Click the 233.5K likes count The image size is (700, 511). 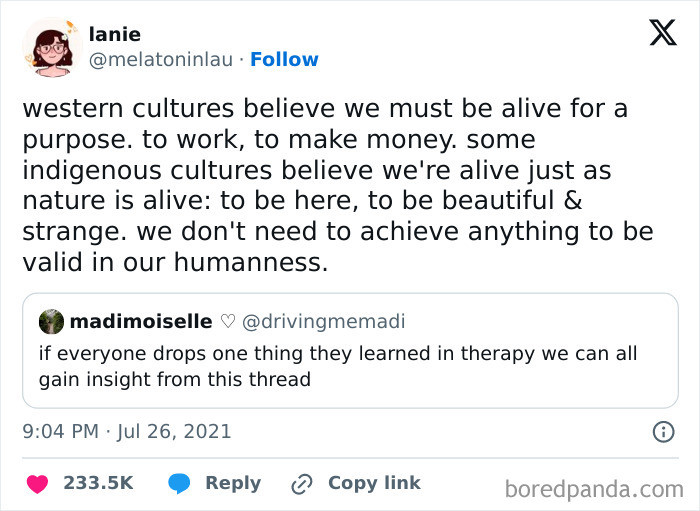[98, 483]
